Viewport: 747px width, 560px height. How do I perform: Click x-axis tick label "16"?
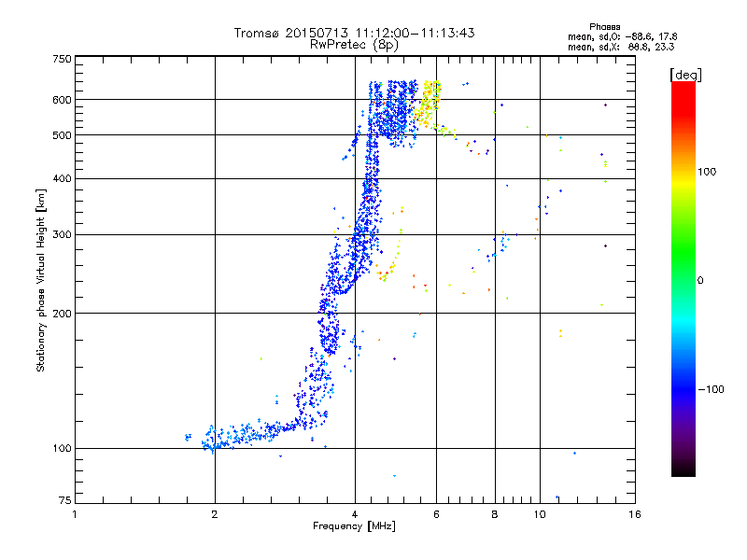(635, 514)
